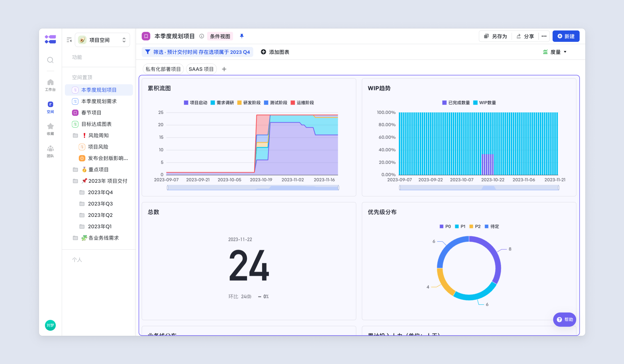Click the info icon next to 本季度规划项目
Viewport: 624px width, 364px height.
pyautogui.click(x=202, y=36)
